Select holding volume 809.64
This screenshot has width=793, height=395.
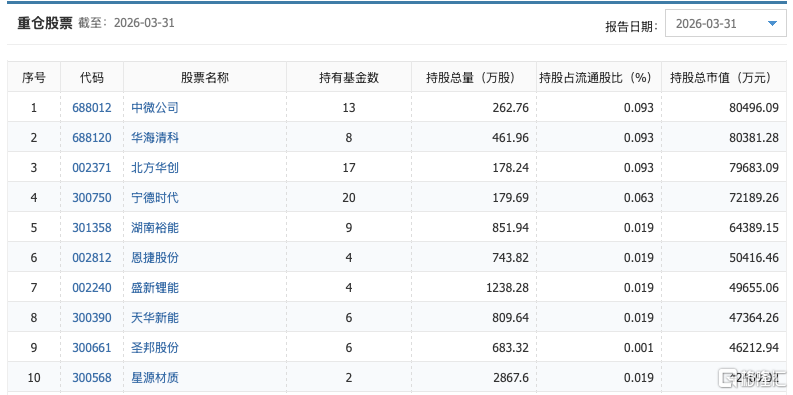coord(511,318)
